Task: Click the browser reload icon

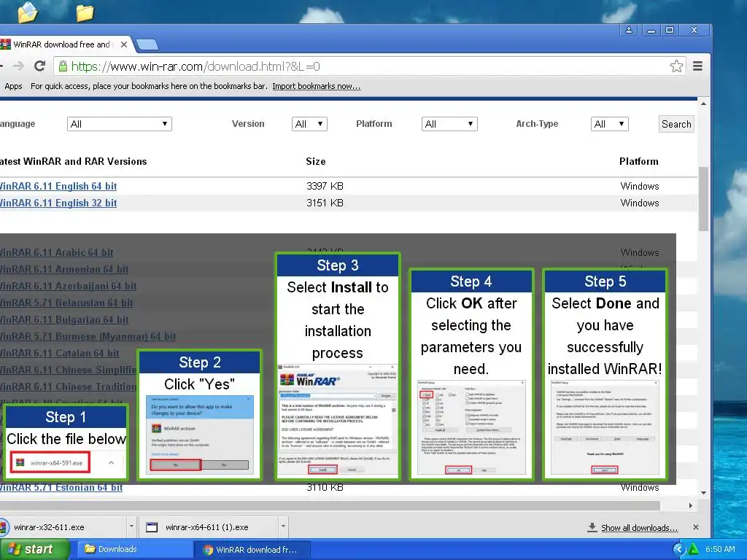Action: (x=39, y=66)
